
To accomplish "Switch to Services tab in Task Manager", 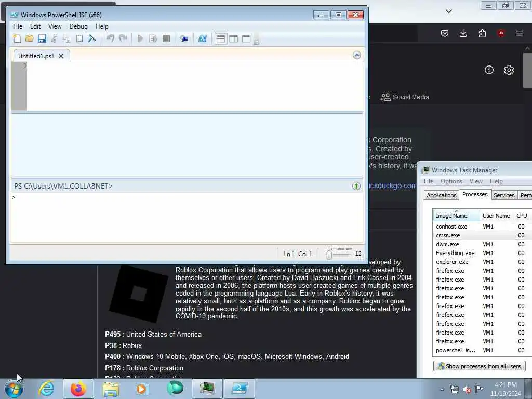I will pos(504,195).
